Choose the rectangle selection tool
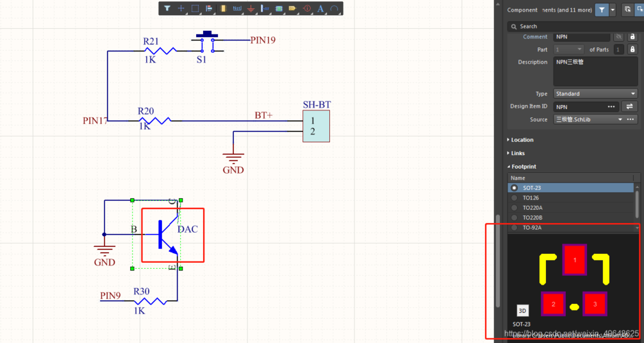Viewport: 644px width, 343px height. (195, 8)
